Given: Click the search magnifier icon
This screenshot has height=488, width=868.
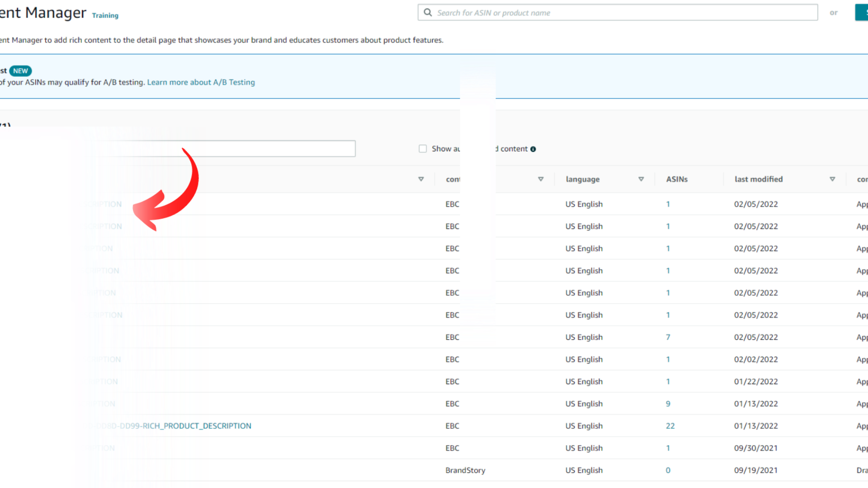Looking at the screenshot, I should 427,13.
